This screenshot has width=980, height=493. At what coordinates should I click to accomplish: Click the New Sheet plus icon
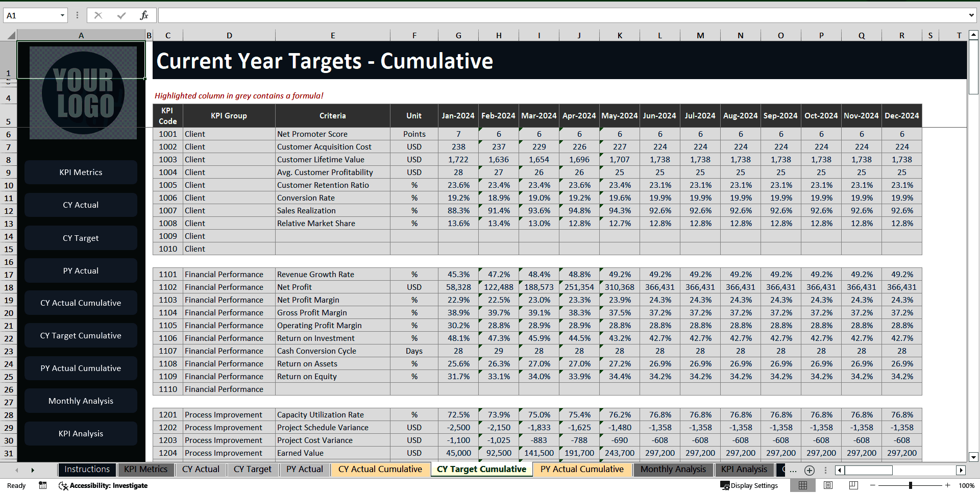pyautogui.click(x=810, y=470)
